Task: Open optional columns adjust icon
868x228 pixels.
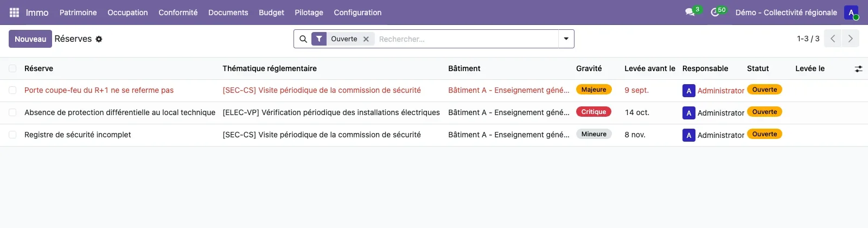Action: 858,69
